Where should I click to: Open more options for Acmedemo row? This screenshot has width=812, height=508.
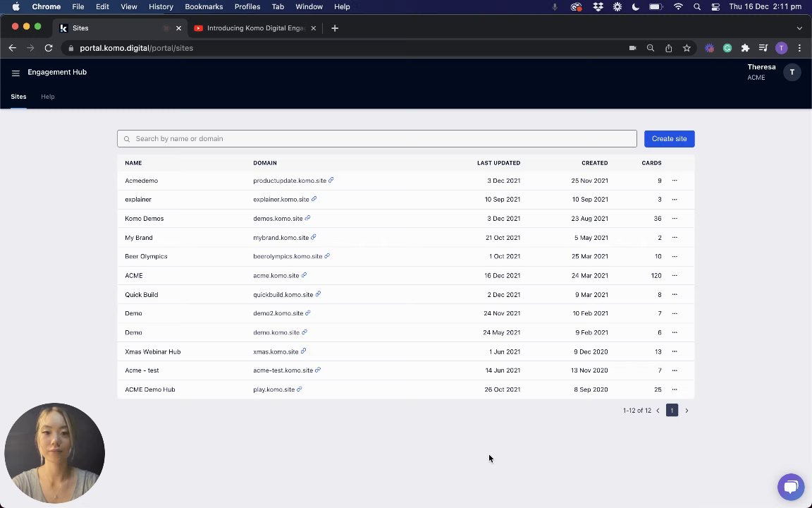[x=675, y=181]
